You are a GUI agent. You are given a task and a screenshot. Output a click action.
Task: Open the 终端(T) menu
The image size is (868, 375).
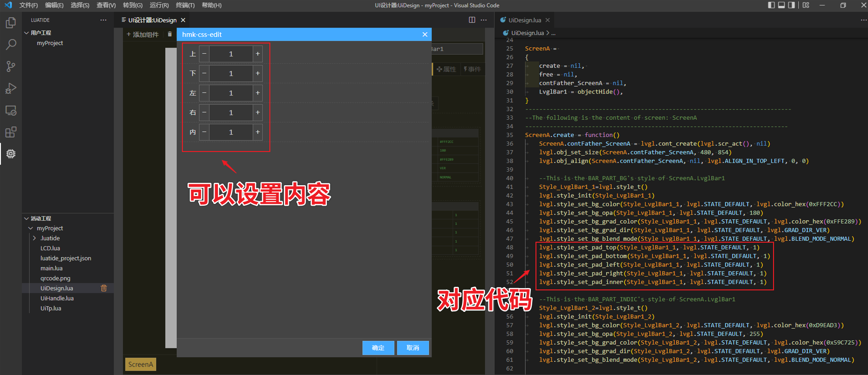click(x=185, y=5)
